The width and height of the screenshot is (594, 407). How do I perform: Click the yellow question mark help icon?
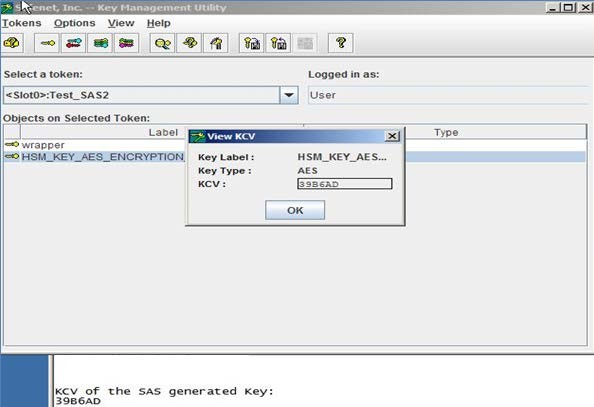[x=341, y=43]
